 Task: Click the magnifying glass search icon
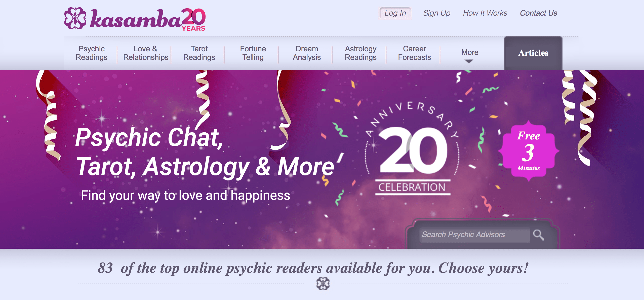click(x=539, y=235)
